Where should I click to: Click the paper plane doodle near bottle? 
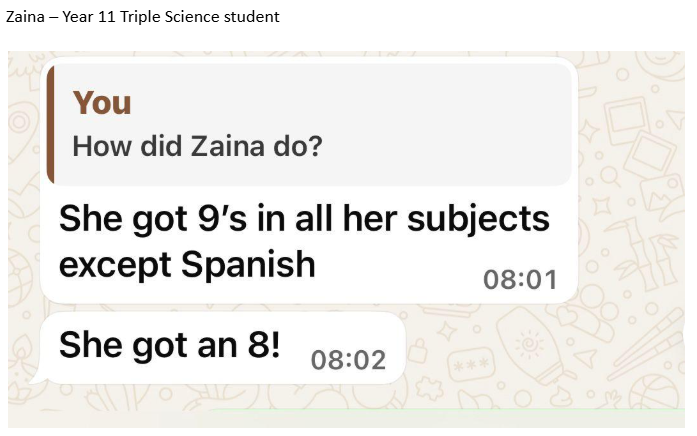pyautogui.click(x=584, y=359)
